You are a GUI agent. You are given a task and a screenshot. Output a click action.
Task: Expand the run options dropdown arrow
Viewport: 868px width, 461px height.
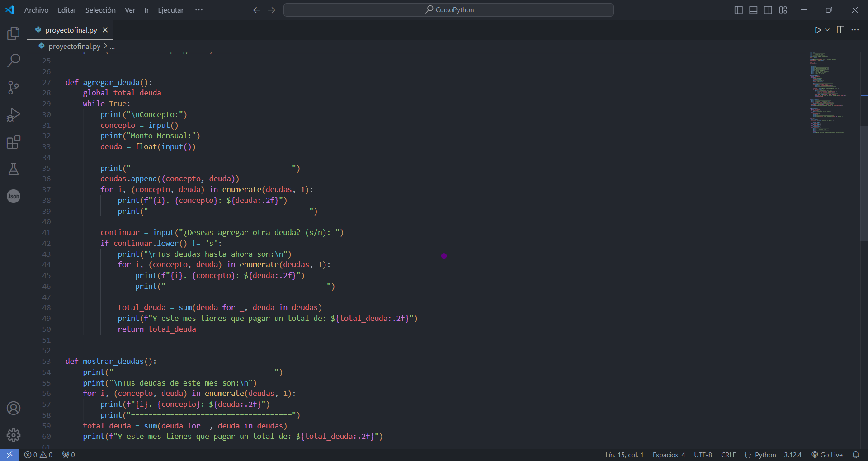coord(827,30)
